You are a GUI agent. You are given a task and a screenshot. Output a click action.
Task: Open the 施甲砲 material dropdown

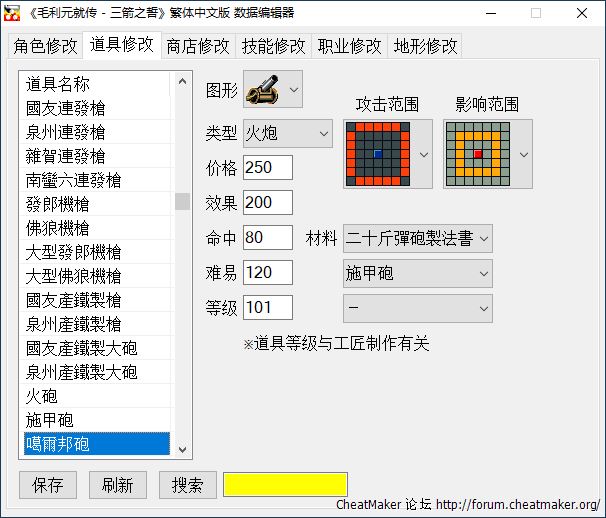417,272
